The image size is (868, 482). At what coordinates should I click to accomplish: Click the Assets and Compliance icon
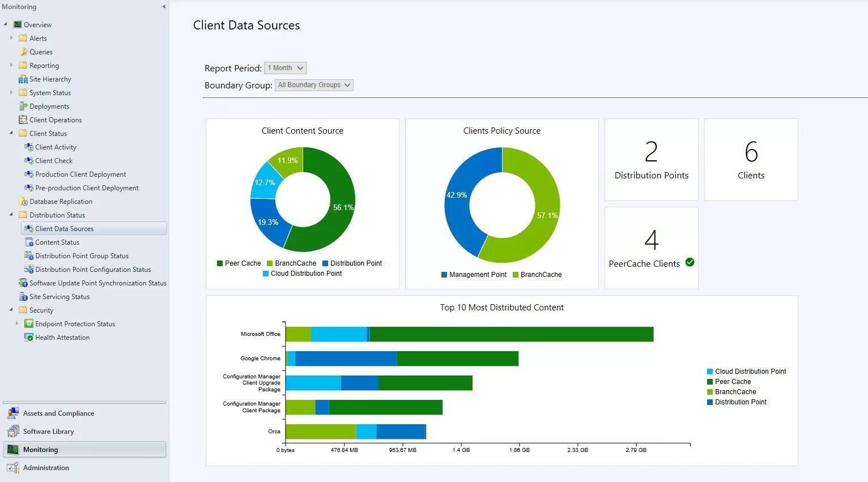13,413
